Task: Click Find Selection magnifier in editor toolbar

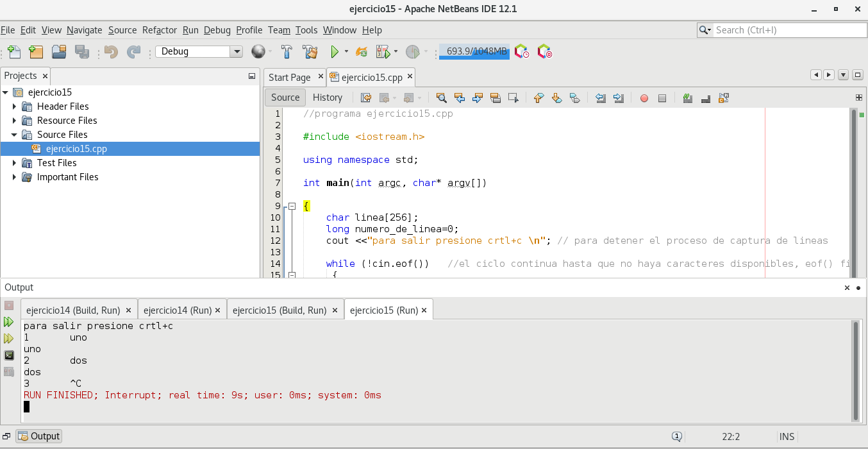Action: (x=441, y=98)
